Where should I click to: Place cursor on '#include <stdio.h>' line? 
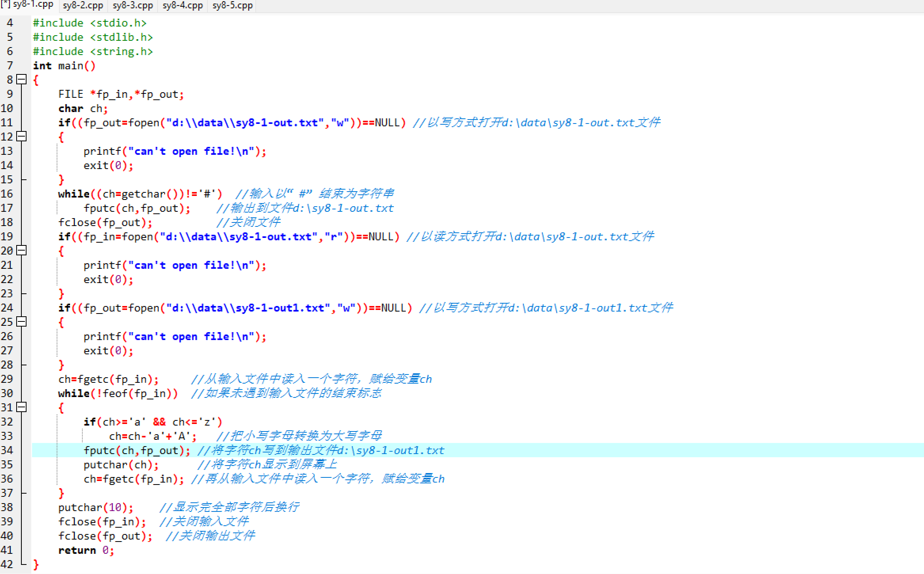coord(90,23)
